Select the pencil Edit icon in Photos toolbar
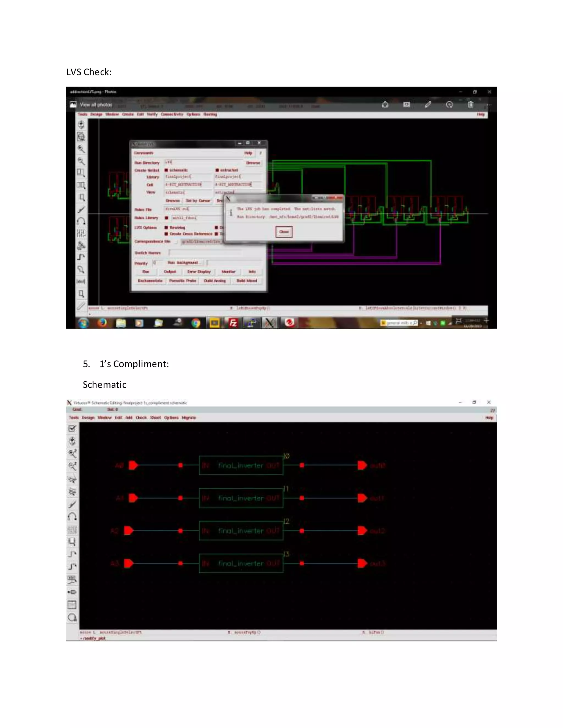The height and width of the screenshot is (728, 563). pyautogui.click(x=428, y=105)
